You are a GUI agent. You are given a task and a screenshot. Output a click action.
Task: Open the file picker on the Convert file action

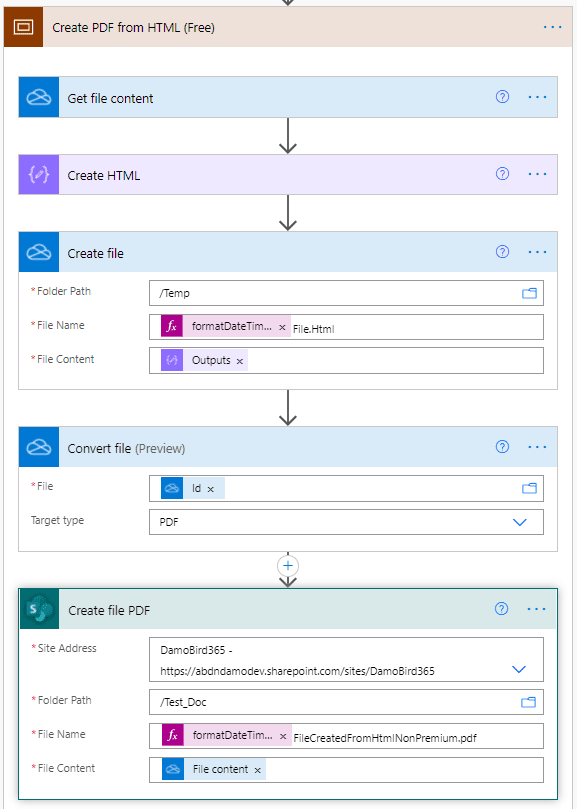click(531, 488)
